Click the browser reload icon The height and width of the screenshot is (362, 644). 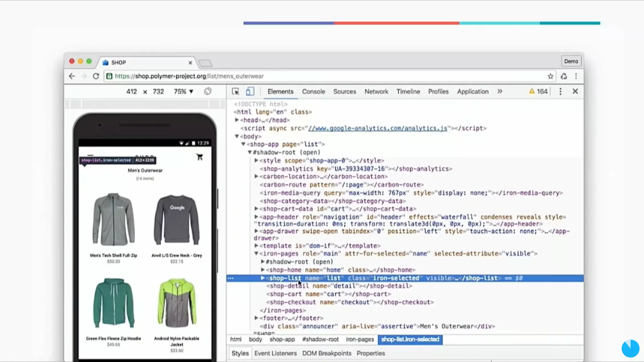pos(96,76)
